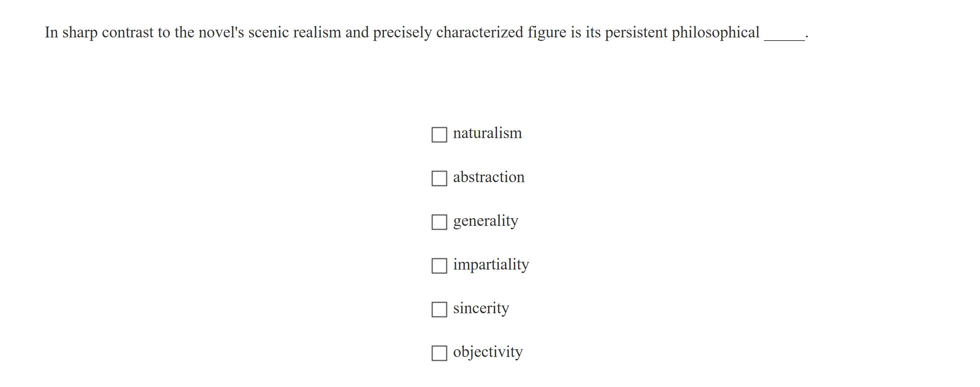This screenshot has height=387, width=980.
Task: Click the word 'characterized' in the question
Action: click(x=479, y=33)
